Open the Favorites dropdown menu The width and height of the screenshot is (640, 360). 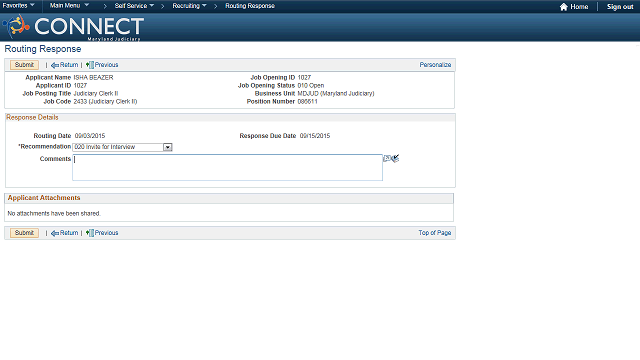18,5
